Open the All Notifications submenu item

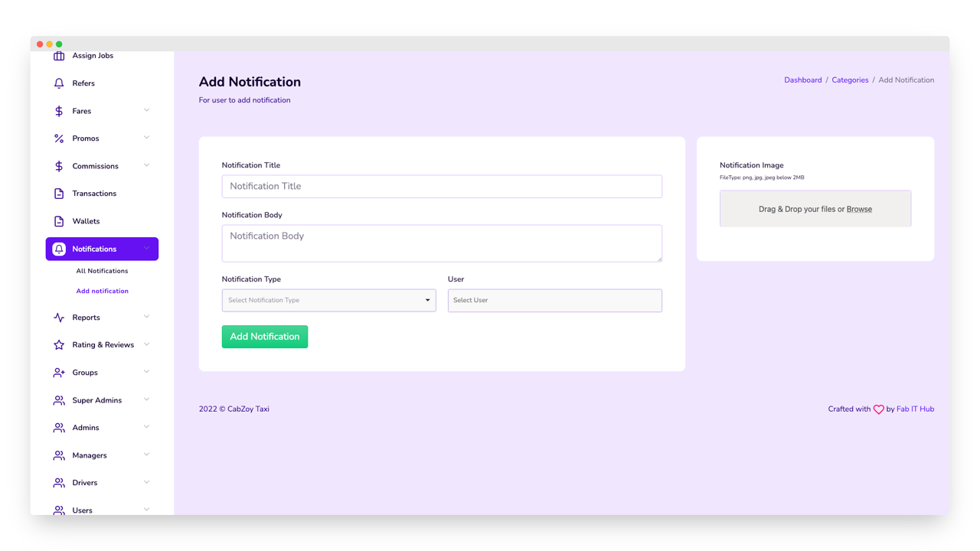(102, 271)
